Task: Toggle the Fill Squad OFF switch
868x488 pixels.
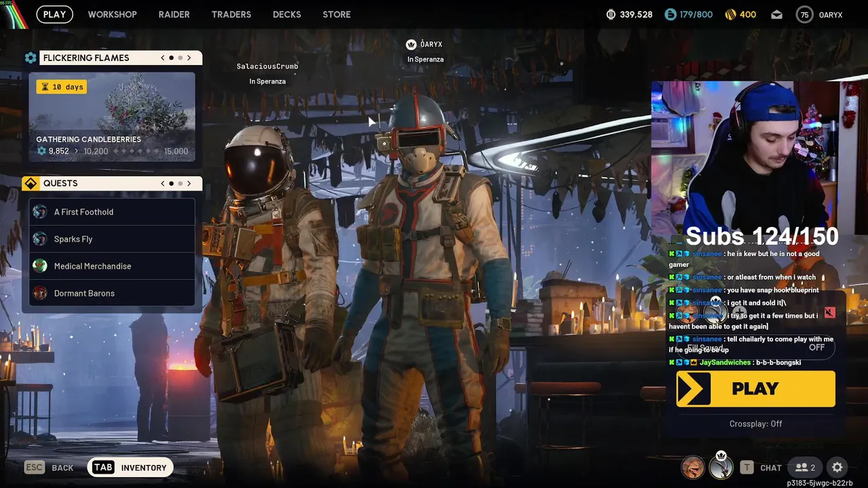Action: tap(816, 348)
